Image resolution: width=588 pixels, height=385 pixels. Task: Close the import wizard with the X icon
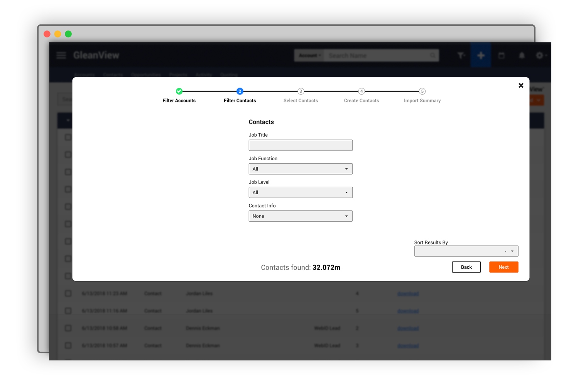[x=521, y=85]
